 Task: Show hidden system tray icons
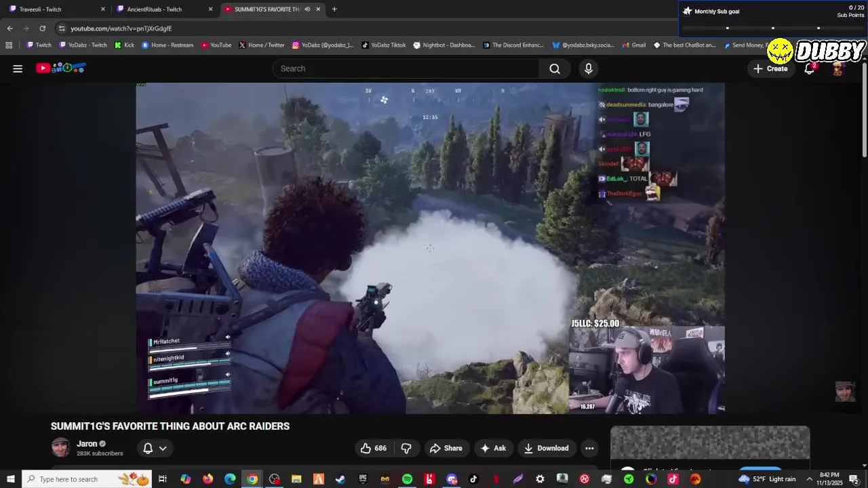pos(809,479)
